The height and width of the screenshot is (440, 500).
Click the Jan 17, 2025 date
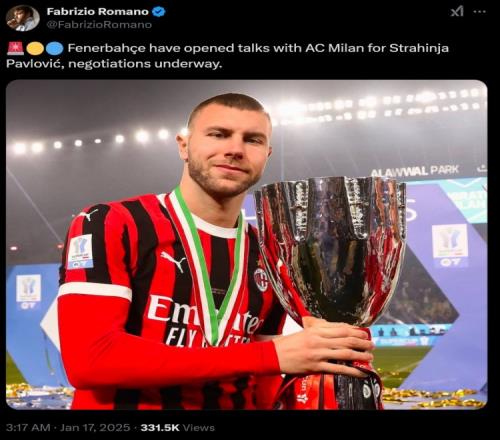[x=95, y=428]
